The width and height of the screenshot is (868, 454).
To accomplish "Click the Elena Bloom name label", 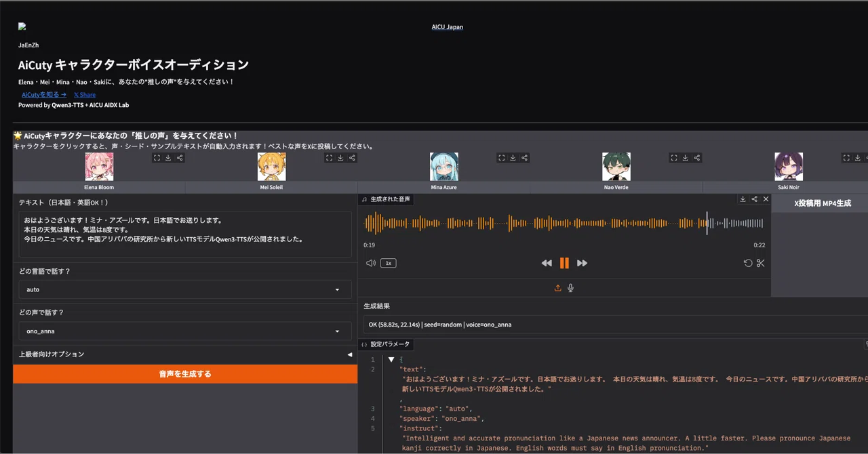I will (99, 187).
